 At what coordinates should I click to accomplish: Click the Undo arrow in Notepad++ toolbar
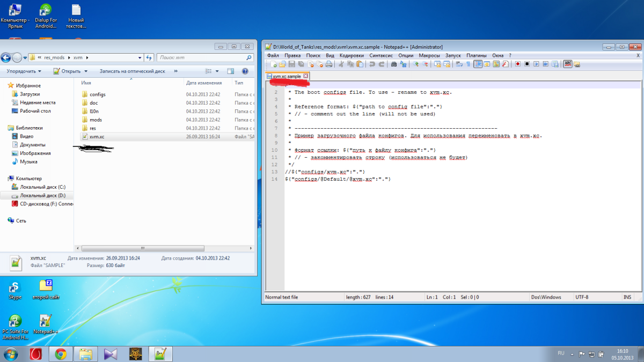click(x=372, y=64)
